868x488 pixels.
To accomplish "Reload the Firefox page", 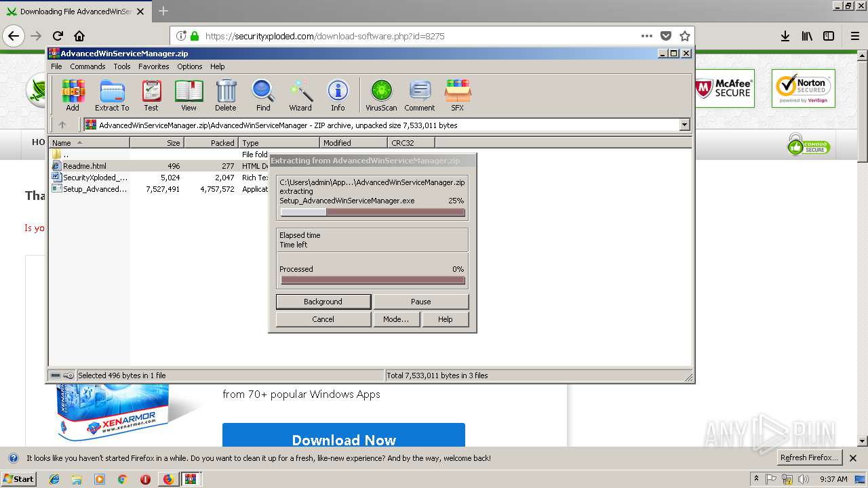I will (58, 36).
